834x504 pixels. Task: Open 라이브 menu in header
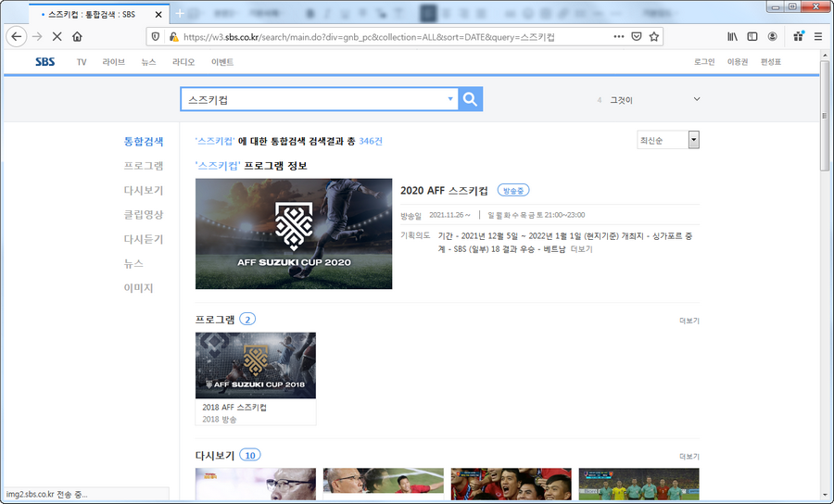click(x=114, y=62)
